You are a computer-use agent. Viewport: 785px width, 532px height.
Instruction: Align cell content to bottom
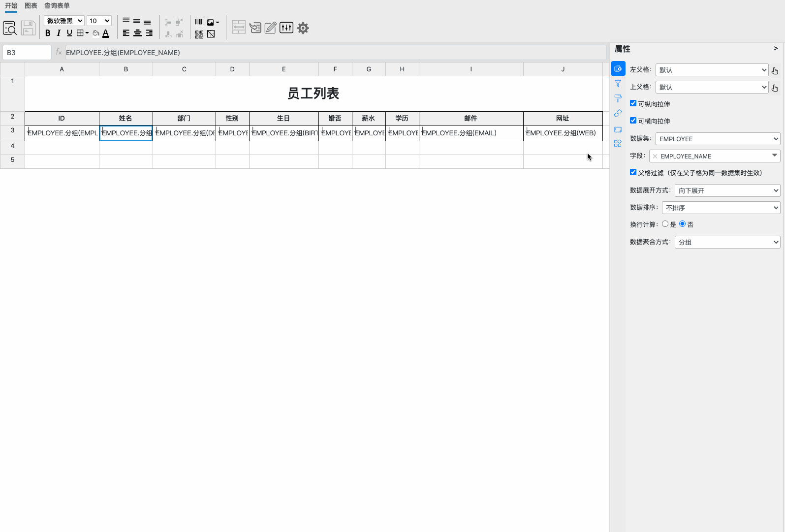pyautogui.click(x=148, y=22)
